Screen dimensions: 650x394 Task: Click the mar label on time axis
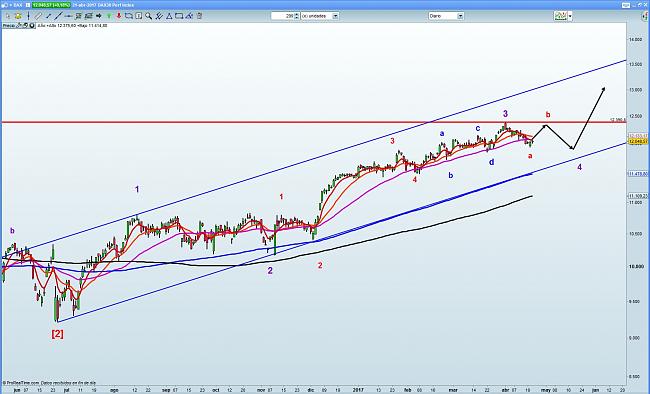coord(454,390)
